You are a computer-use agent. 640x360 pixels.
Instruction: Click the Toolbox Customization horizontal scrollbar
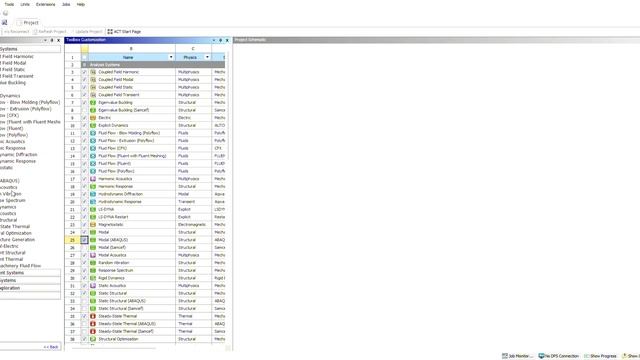coord(113,348)
